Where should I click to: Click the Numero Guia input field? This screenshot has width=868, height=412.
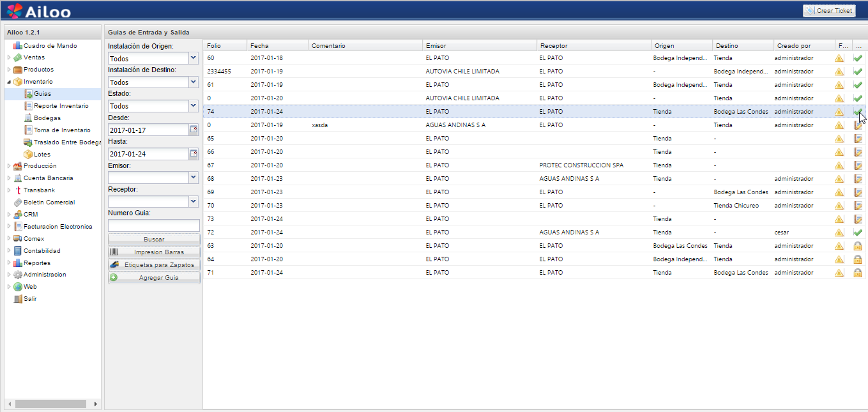point(154,225)
